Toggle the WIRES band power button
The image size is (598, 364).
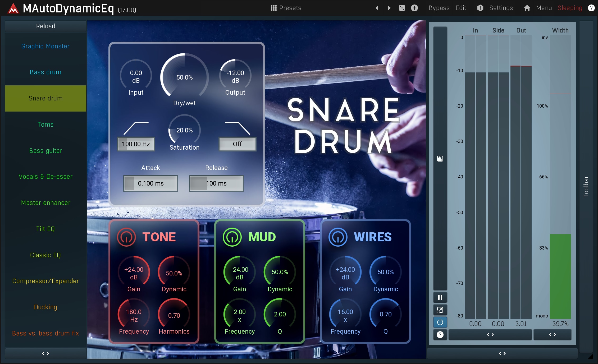(x=338, y=237)
